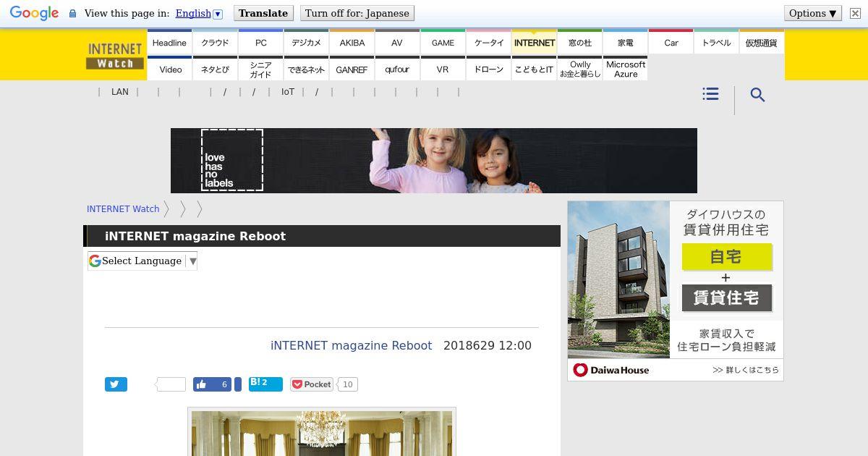This screenshot has height=456, width=868.
Task: Save article to Pocket
Action: tap(312, 384)
